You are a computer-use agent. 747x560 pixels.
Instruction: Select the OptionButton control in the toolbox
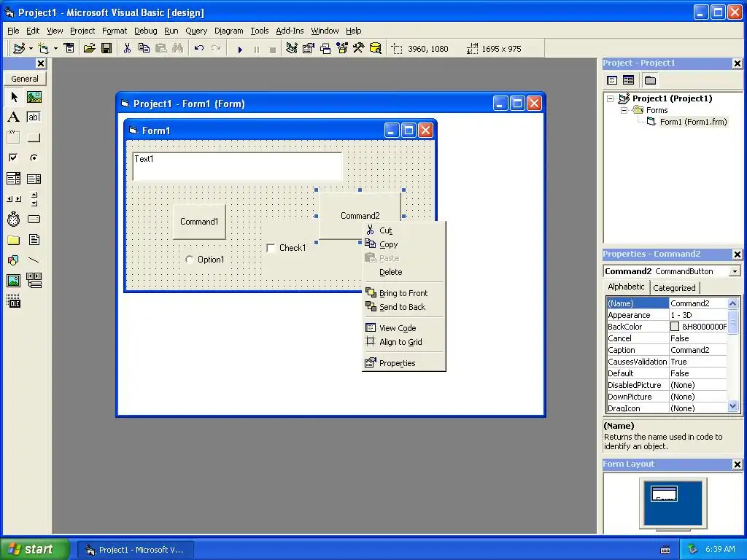34,157
